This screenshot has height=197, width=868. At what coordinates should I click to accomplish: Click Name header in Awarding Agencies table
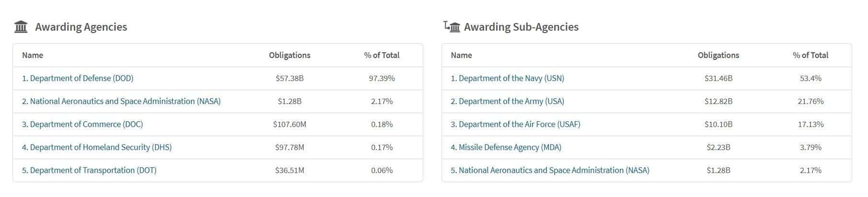tap(33, 55)
